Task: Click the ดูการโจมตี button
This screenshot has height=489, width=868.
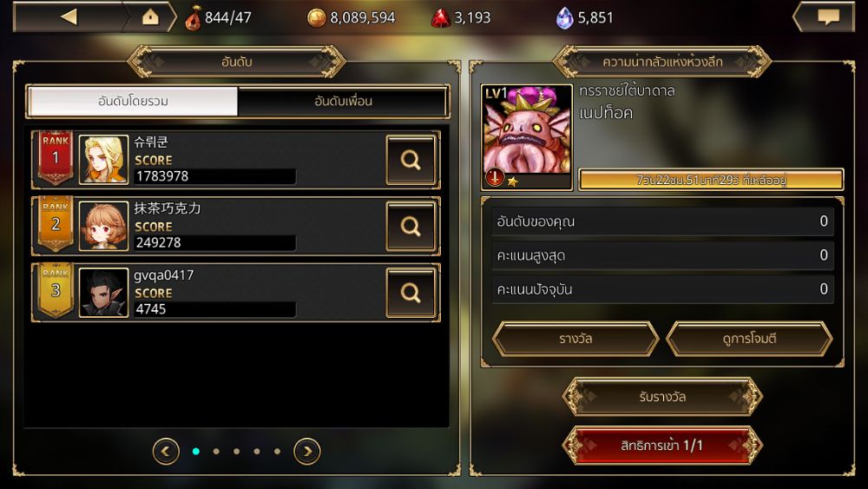Action: click(x=750, y=339)
